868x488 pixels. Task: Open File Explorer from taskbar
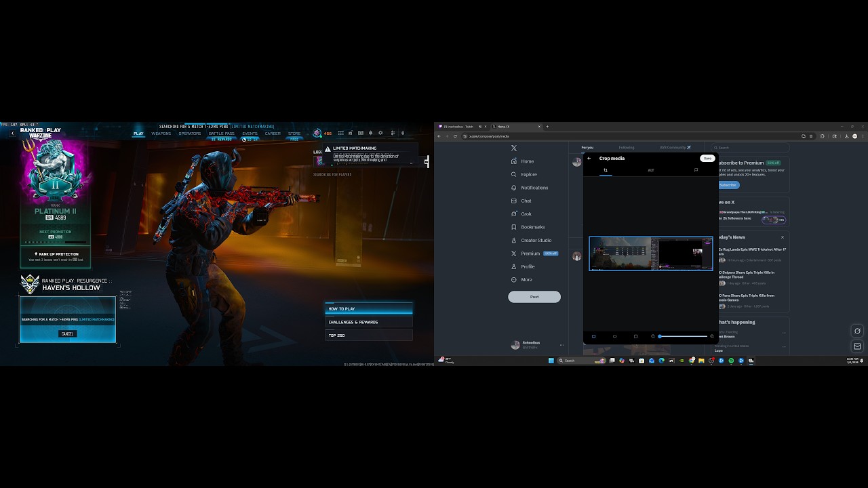(x=701, y=361)
